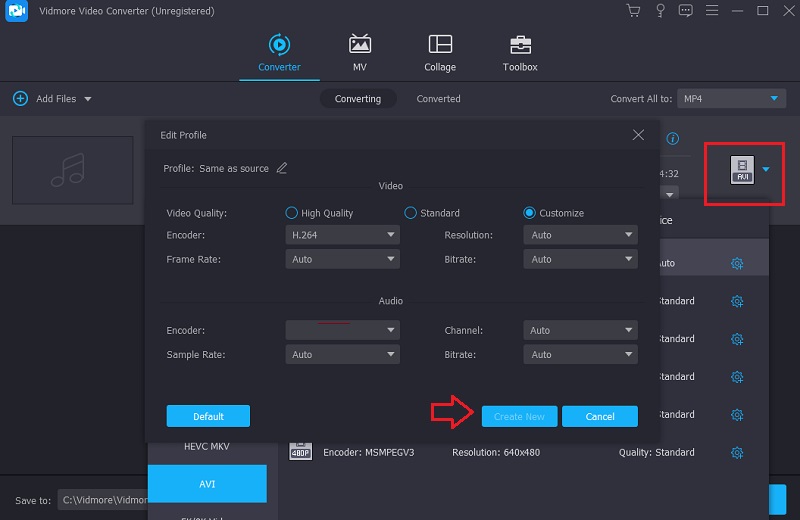
Task: Click the Add Files plus icon
Action: coord(20,99)
